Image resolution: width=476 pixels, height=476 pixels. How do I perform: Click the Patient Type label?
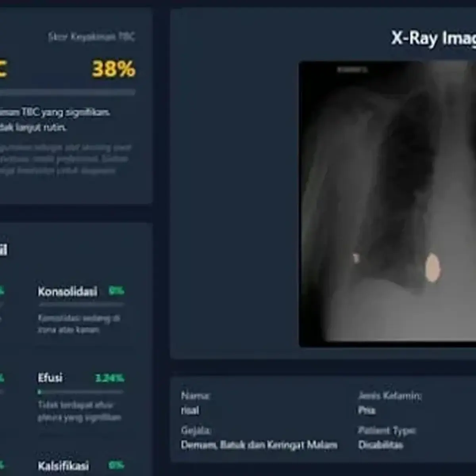[x=387, y=430]
